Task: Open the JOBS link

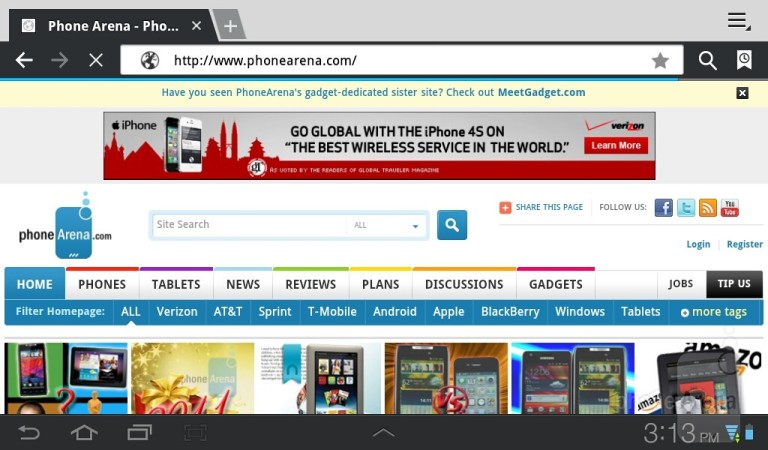Action: click(681, 284)
